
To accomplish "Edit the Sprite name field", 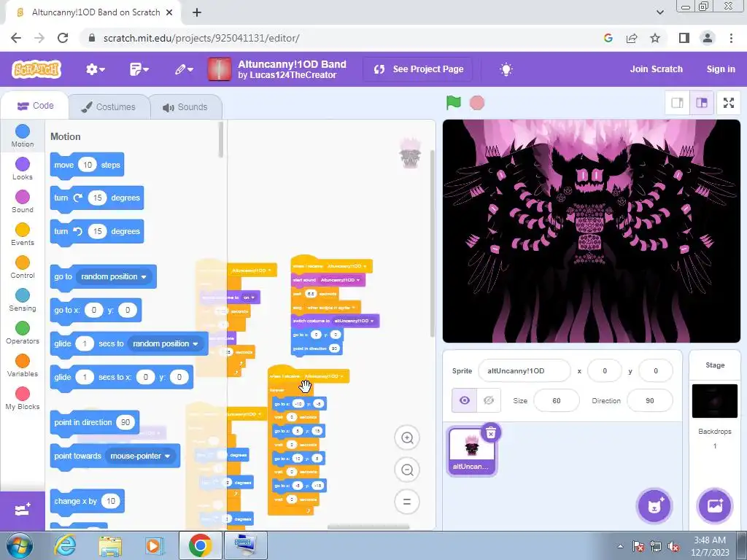I will pyautogui.click(x=524, y=371).
